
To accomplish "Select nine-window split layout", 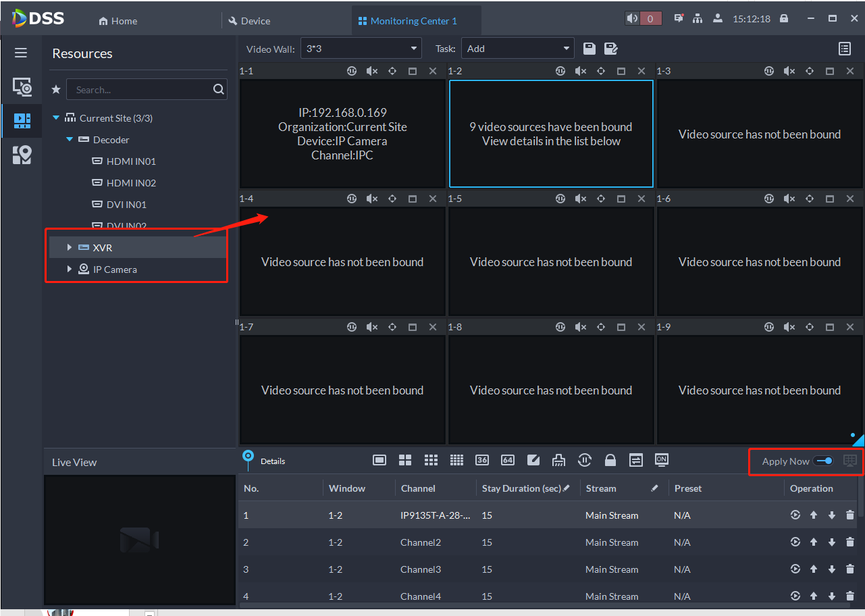I will [431, 460].
